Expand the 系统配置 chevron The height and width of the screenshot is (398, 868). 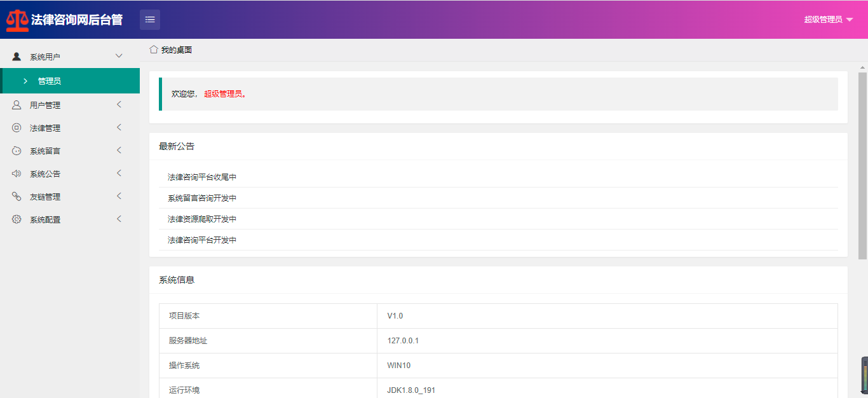[x=119, y=219]
